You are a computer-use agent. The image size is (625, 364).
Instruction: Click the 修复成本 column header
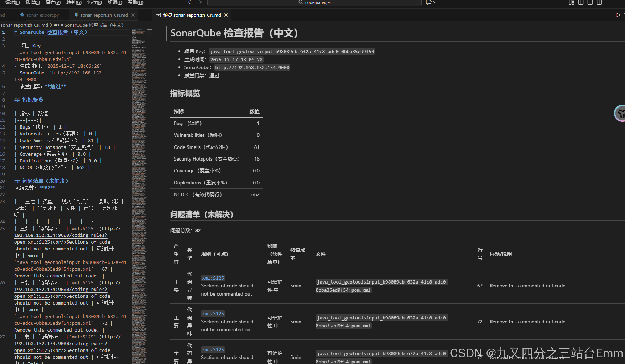[x=298, y=254]
